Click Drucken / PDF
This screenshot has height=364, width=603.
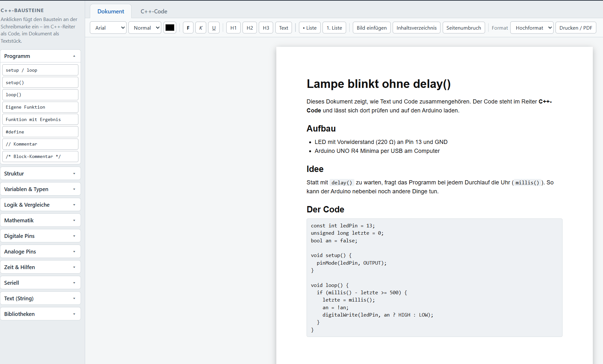click(576, 28)
